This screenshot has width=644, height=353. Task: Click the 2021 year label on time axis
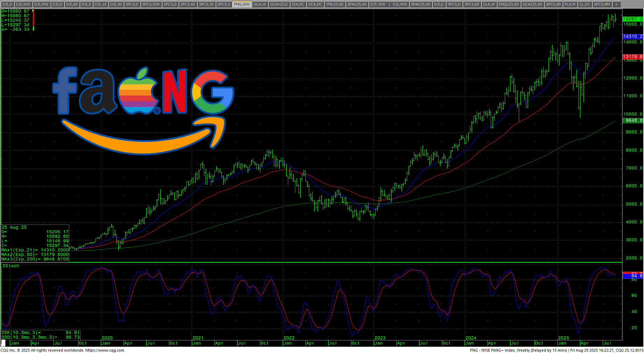(198, 338)
